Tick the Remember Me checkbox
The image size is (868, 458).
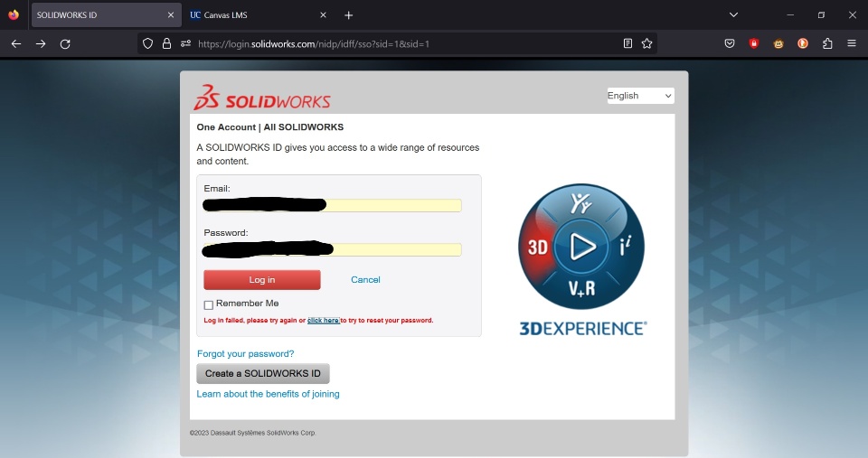tap(209, 304)
